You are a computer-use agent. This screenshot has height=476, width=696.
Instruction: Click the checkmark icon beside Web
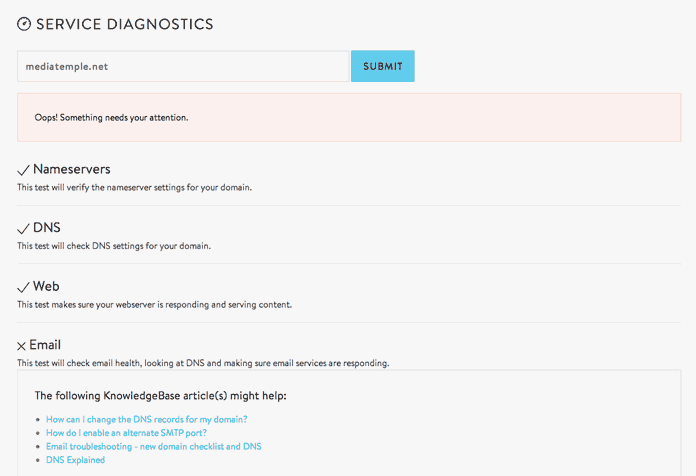click(23, 287)
